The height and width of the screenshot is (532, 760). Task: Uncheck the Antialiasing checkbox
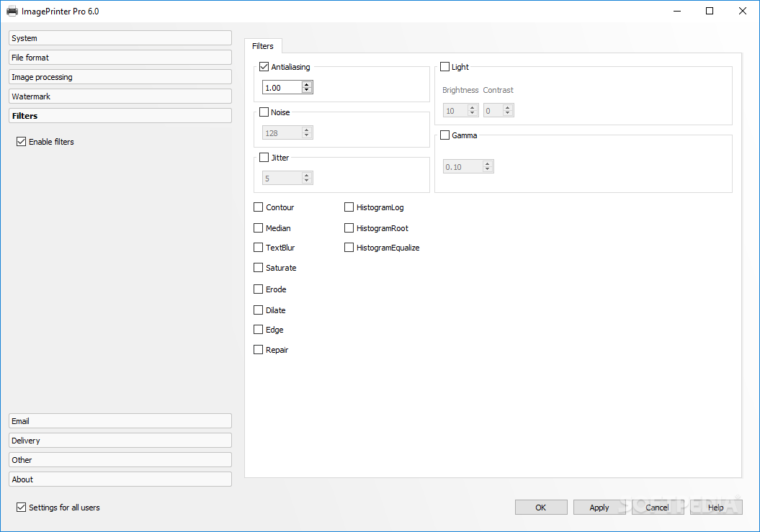(264, 67)
